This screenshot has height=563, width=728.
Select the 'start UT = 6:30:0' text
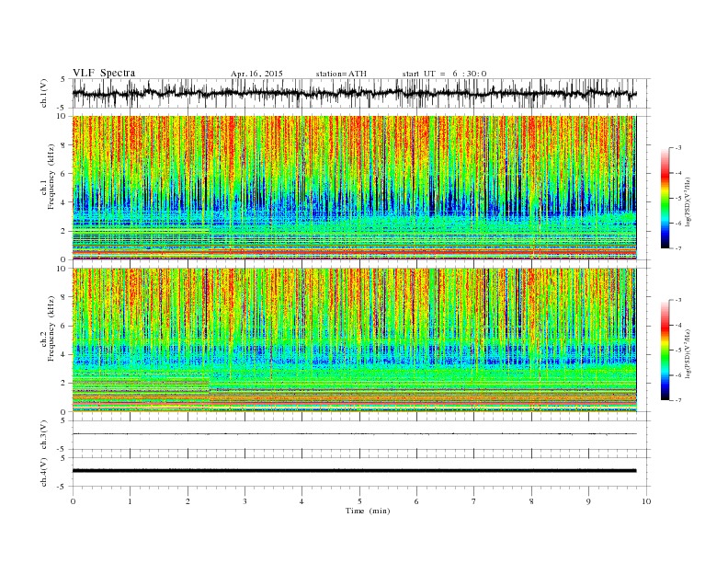pyautogui.click(x=444, y=74)
